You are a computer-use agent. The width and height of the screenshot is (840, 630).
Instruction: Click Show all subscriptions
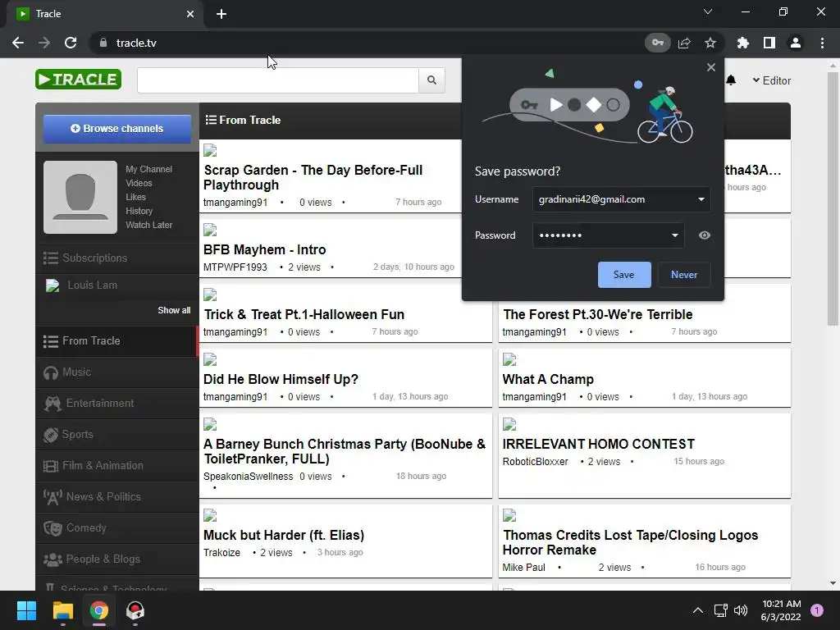click(x=174, y=310)
